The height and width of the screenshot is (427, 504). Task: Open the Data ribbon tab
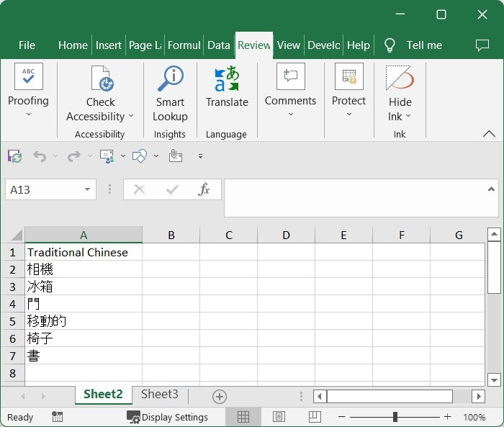pyautogui.click(x=218, y=45)
